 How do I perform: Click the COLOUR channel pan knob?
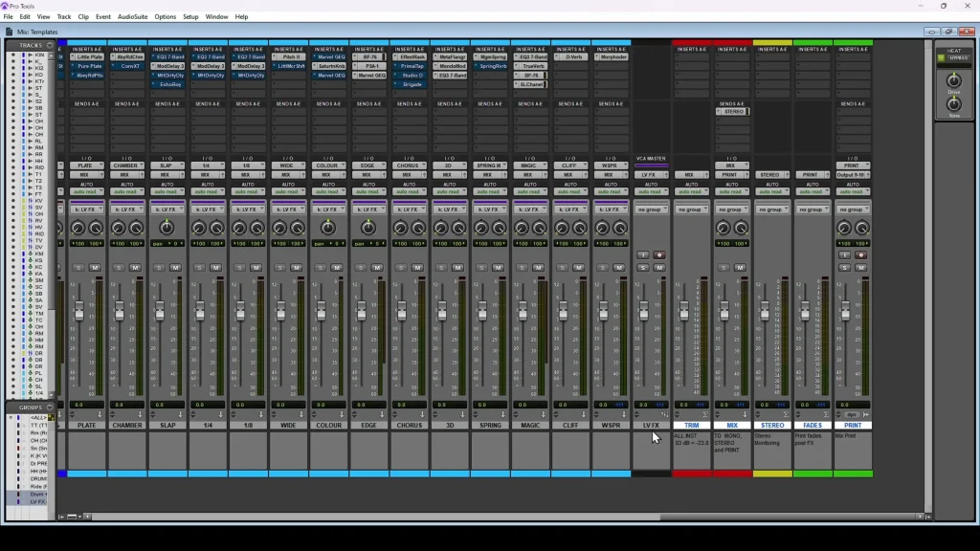[328, 228]
